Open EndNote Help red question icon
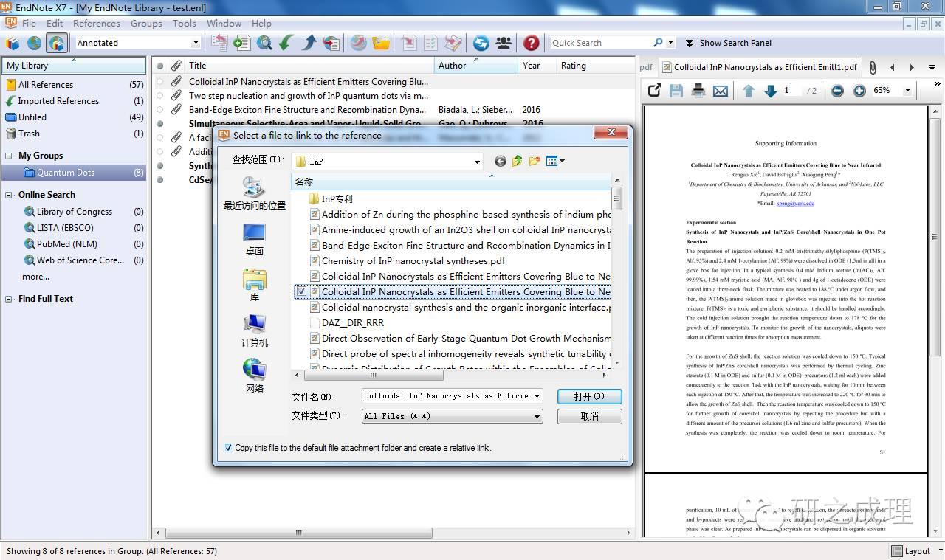The image size is (945, 560). click(531, 43)
